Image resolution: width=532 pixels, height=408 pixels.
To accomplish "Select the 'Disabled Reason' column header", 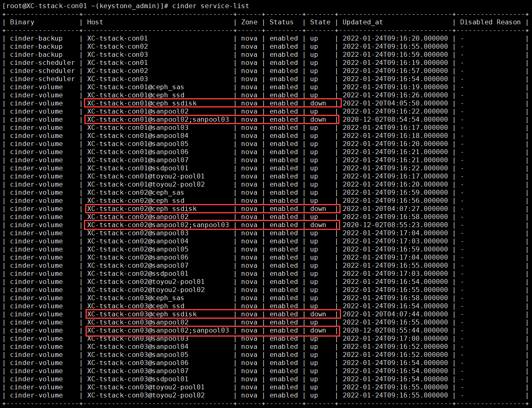I will (x=490, y=22).
